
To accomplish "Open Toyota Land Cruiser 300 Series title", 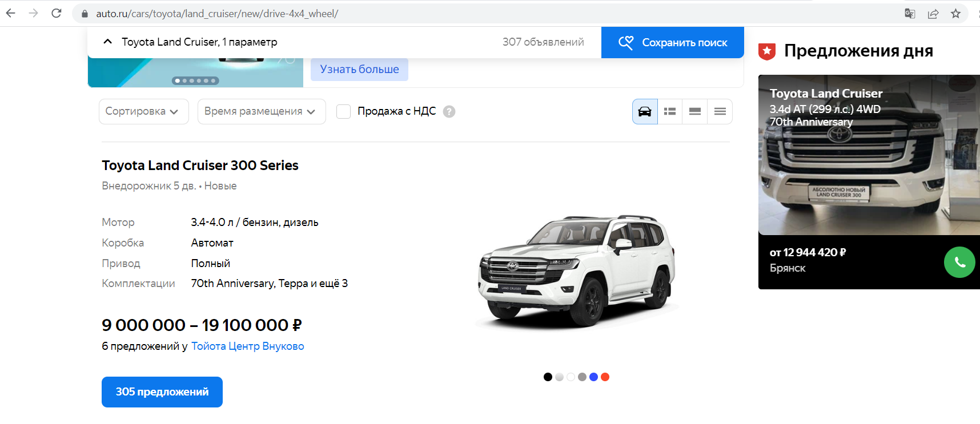I will [200, 165].
